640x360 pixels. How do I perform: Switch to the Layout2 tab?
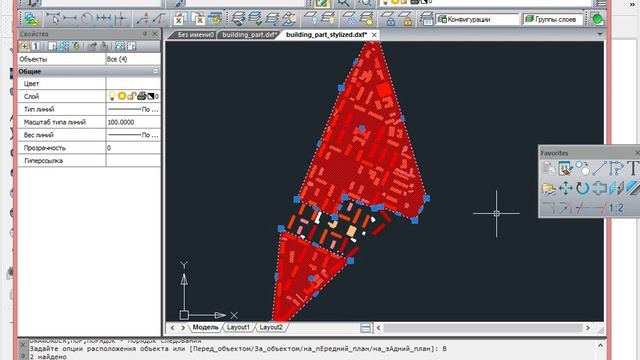[271, 327]
